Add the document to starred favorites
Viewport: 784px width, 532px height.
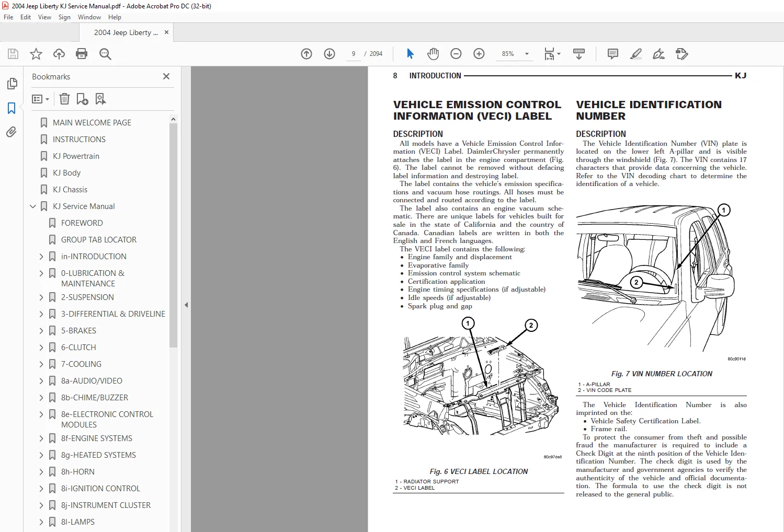click(36, 54)
